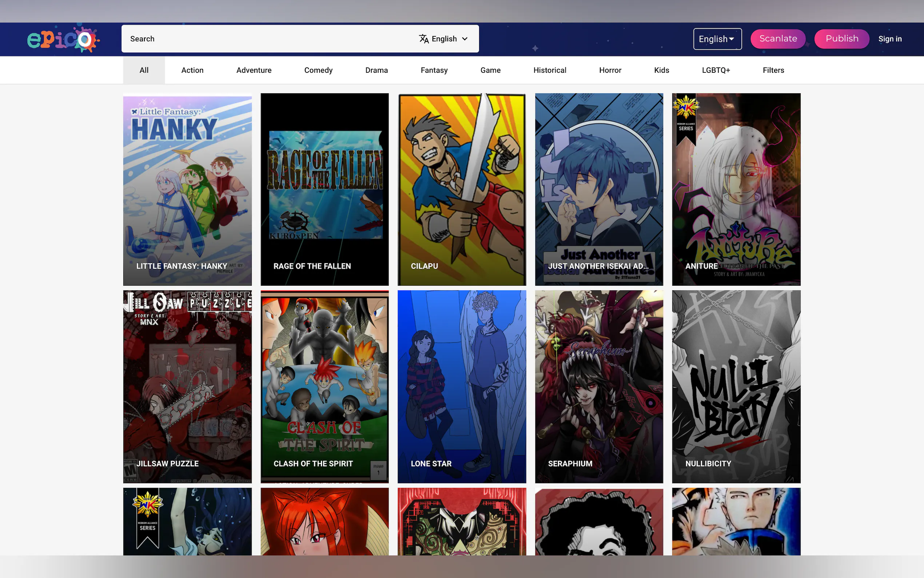Expand the site language English selector
This screenshot has width=924, height=578.
(x=717, y=39)
